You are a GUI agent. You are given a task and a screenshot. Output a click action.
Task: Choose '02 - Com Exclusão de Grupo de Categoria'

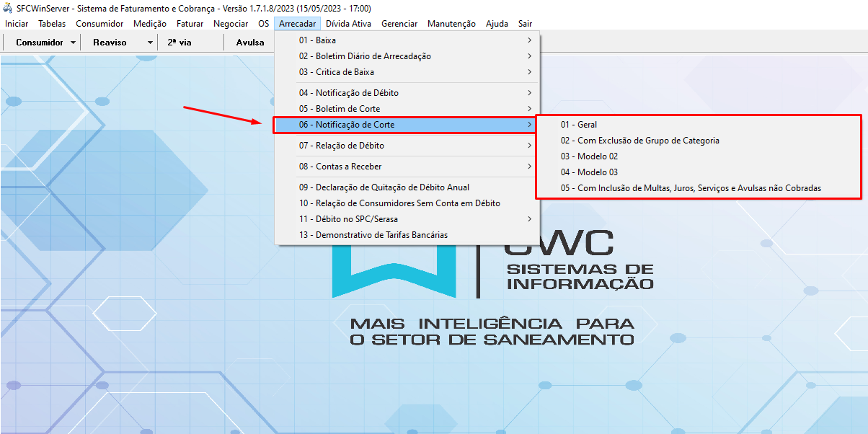click(x=639, y=141)
